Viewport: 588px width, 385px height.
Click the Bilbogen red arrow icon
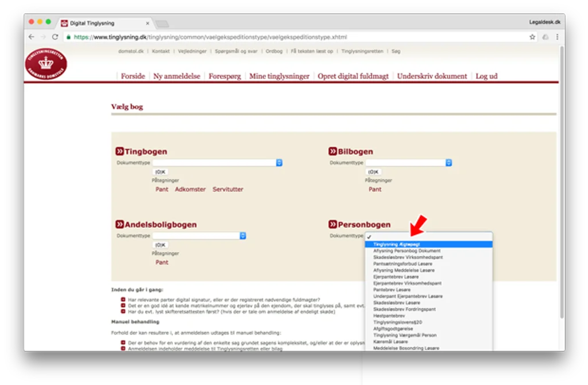332,151
